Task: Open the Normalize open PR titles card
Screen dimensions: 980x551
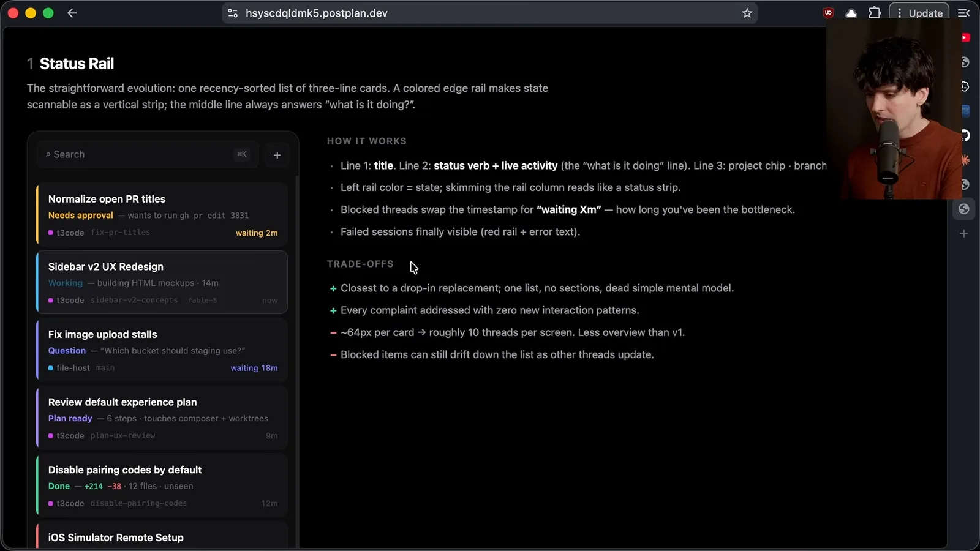Action: tap(162, 215)
